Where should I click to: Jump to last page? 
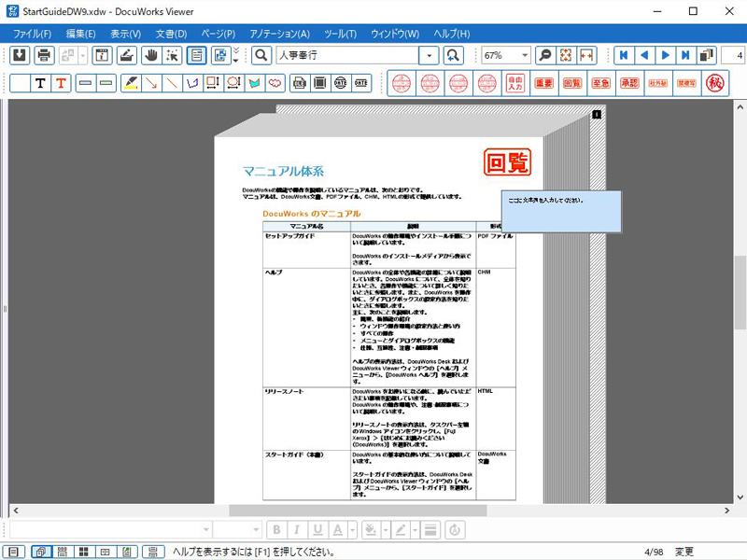coord(686,55)
